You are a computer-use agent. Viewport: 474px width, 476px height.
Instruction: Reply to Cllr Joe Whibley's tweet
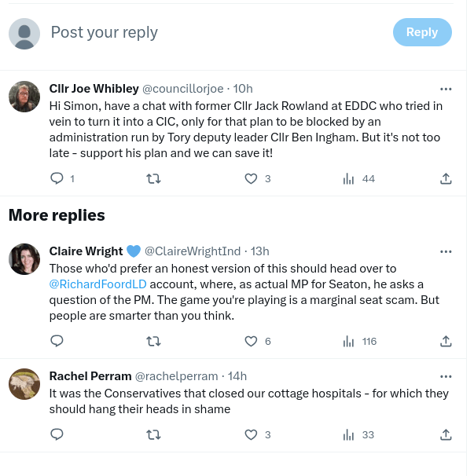[x=57, y=178]
